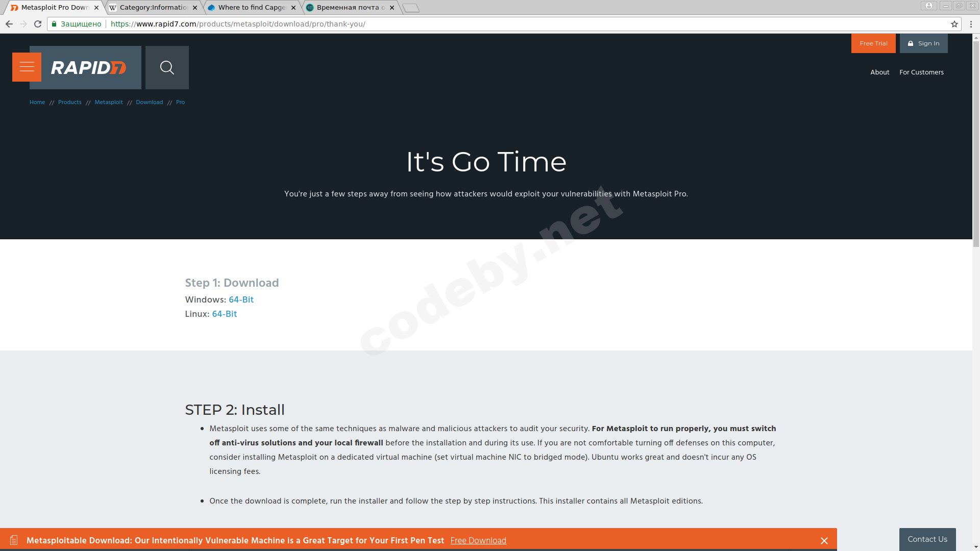The image size is (980, 551).
Task: Reload the page with refresh icon
Action: (38, 24)
